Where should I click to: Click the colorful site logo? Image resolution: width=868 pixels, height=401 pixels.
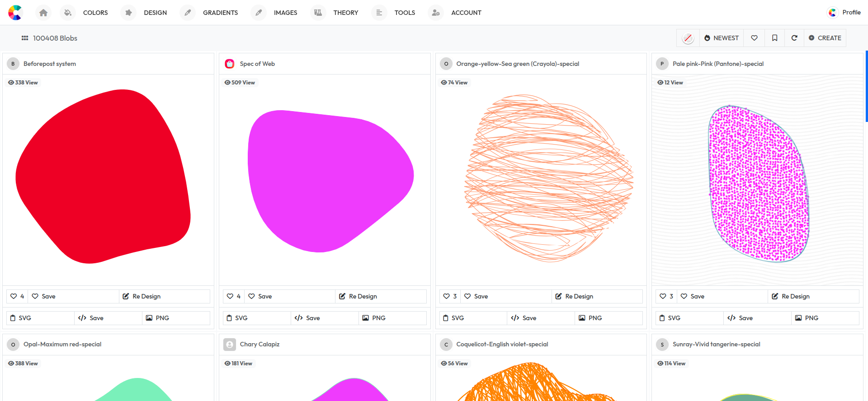15,13
